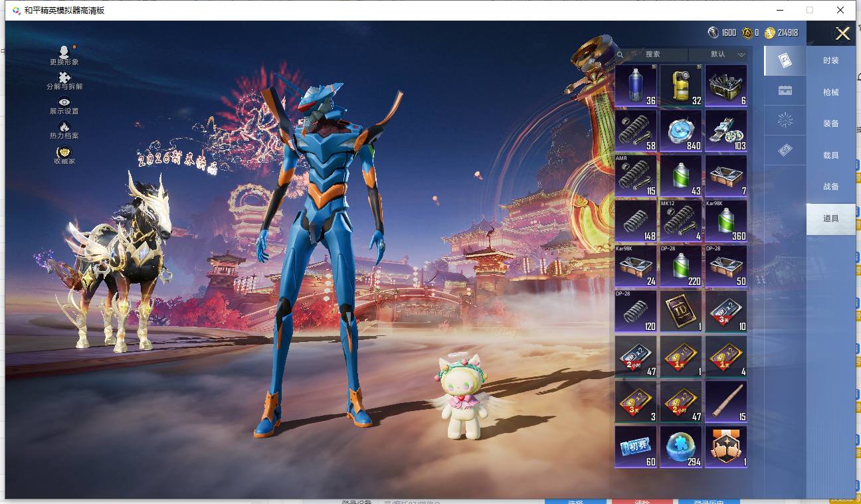Open the 收藏家 collector badge
Screen dimensions: 861x504
[x=64, y=155]
